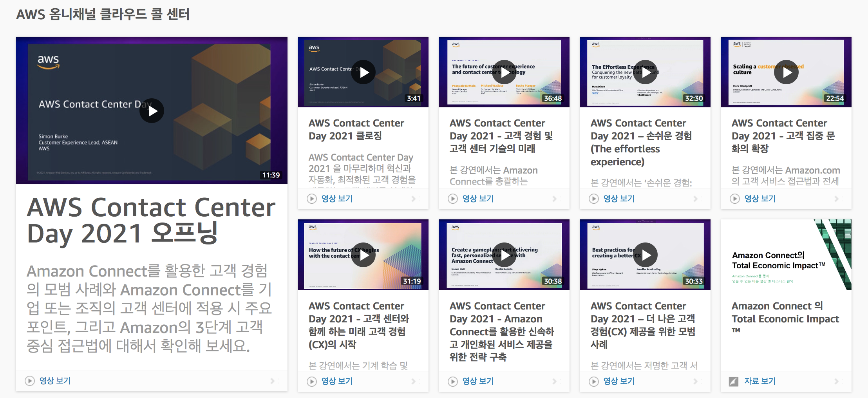
Task: Click the footer play icon of the 전략 구축 card
Action: coord(453,381)
